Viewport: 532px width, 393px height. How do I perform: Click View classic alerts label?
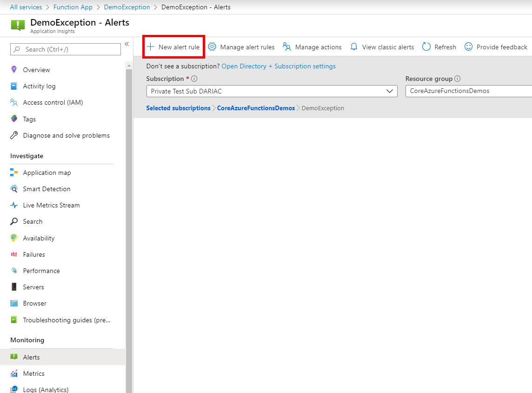pyautogui.click(x=388, y=47)
